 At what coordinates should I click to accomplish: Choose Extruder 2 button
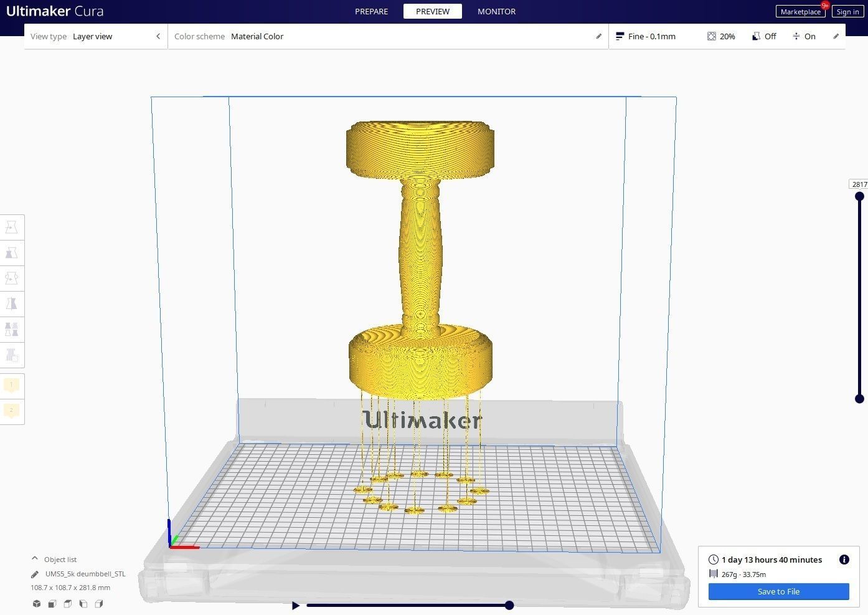[x=11, y=411]
